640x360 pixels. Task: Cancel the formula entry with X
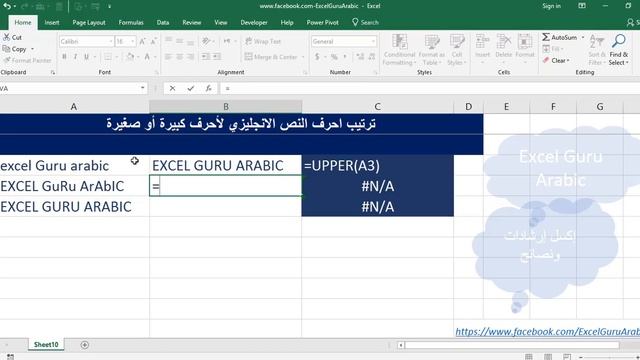[x=172, y=88]
